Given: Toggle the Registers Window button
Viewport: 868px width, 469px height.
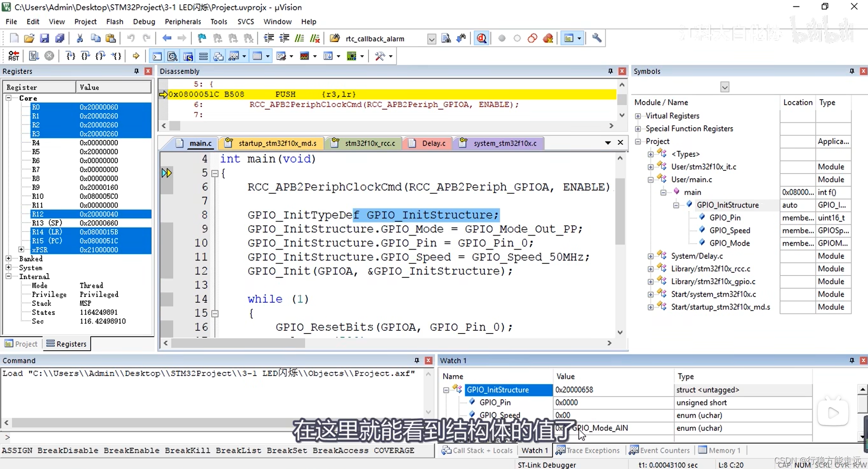Looking at the screenshot, I should click(203, 56).
